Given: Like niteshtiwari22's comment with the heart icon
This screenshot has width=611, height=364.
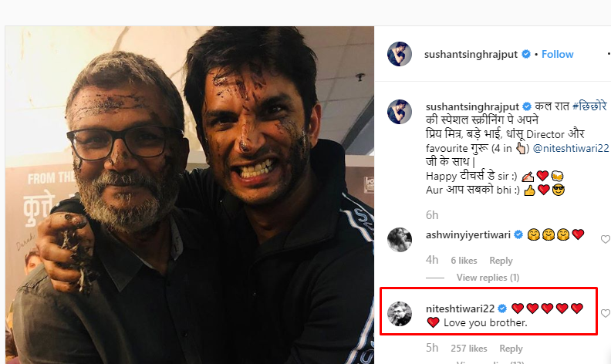Looking at the screenshot, I should click(x=605, y=314).
